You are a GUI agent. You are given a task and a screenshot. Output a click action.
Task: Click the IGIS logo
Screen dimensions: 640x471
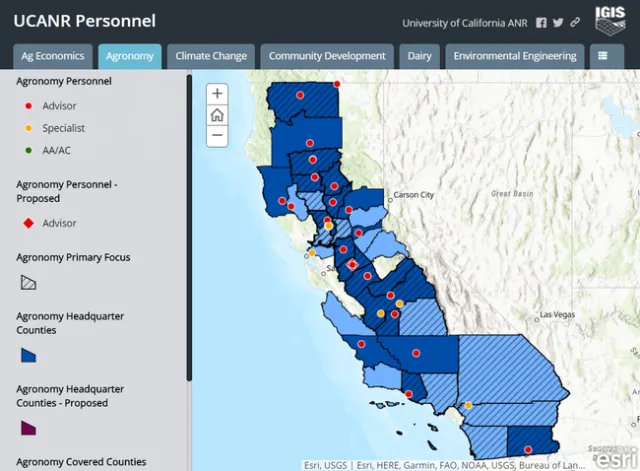click(x=610, y=20)
